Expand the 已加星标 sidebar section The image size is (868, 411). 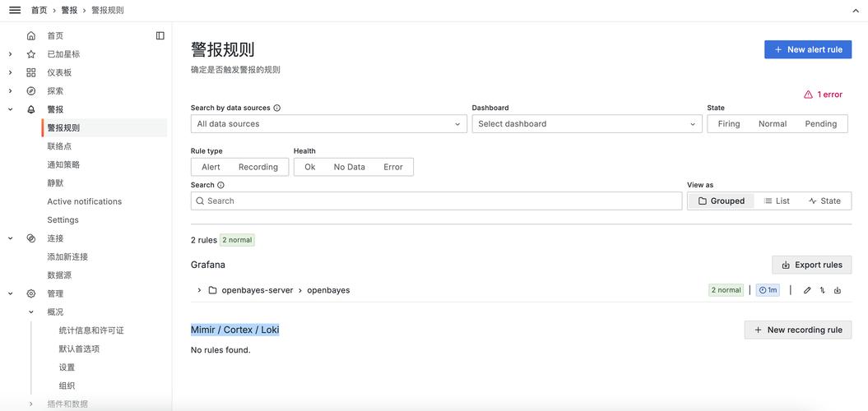pyautogui.click(x=11, y=54)
